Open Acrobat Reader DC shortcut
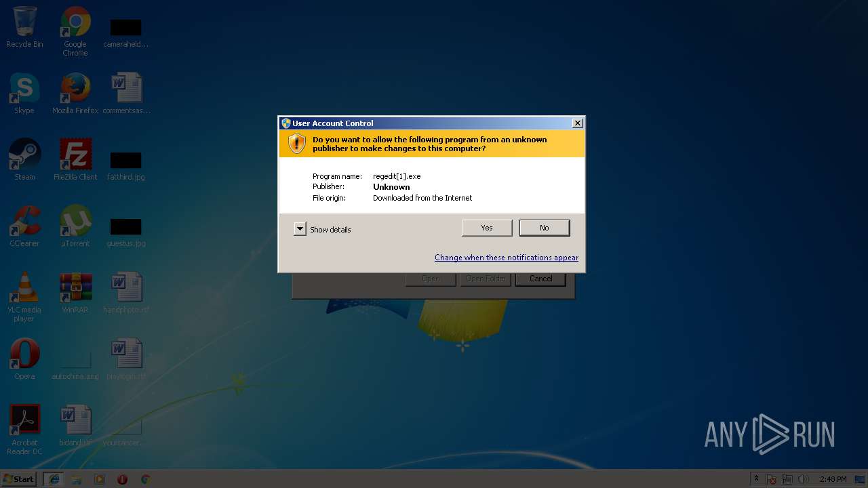This screenshot has height=488, width=868. [x=24, y=430]
